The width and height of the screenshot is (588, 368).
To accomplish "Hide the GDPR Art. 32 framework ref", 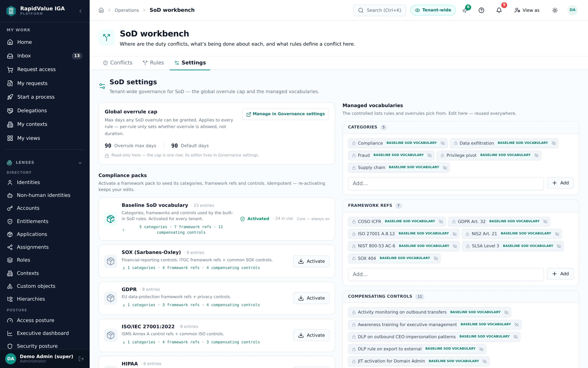I will tap(545, 222).
